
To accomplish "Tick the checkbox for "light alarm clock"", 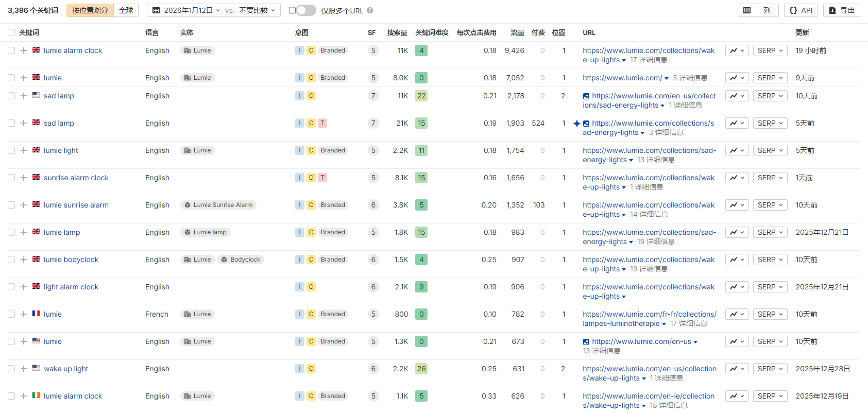I will click(x=11, y=287).
